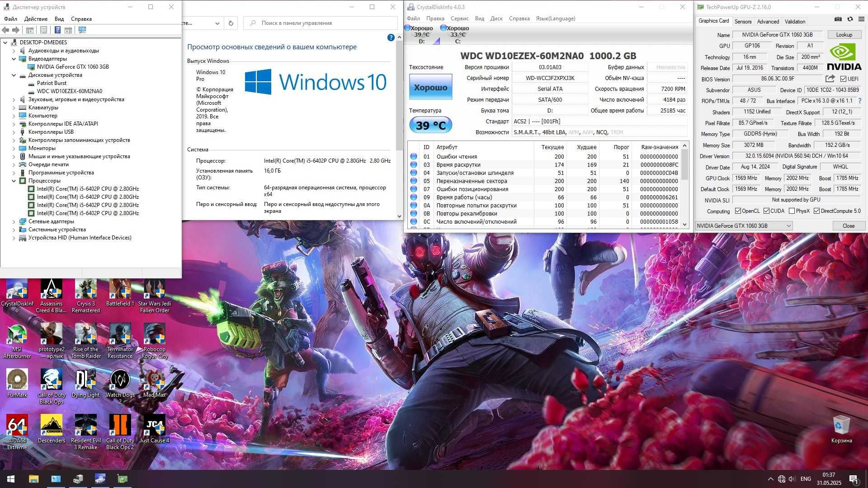Click the scan for hardware changes monitor icon
Screen dimensions: 868x488
(82, 30)
